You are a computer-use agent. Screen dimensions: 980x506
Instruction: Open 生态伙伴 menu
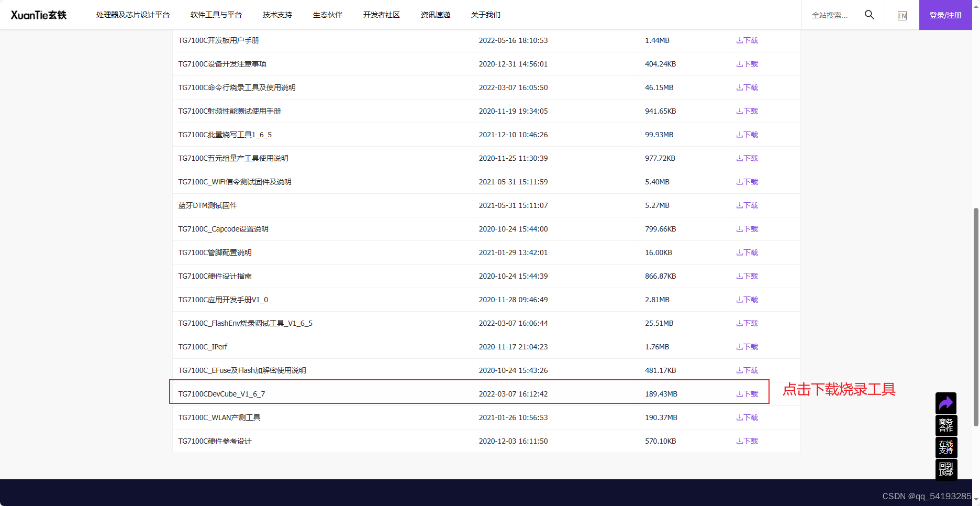tap(328, 15)
